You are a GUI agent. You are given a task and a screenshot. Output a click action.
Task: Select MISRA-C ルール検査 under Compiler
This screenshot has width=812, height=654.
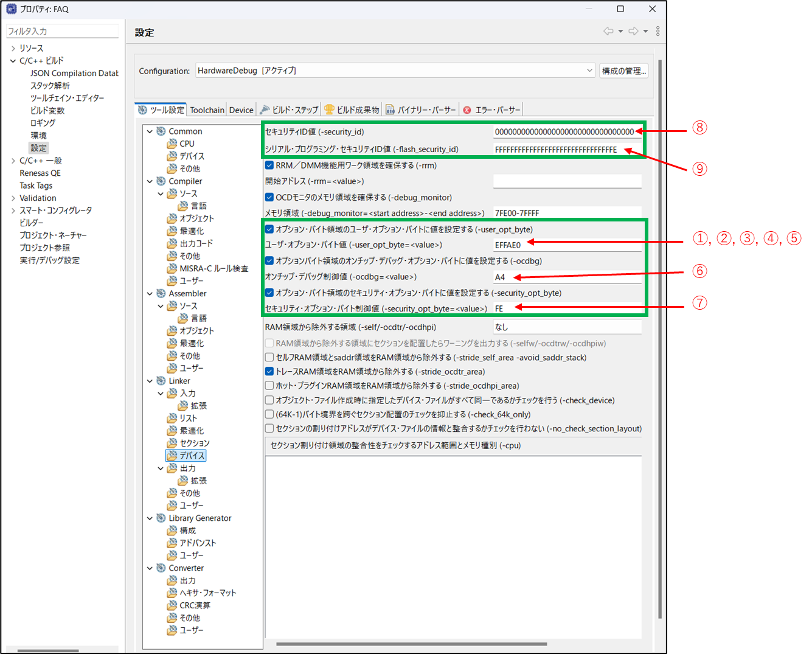tap(214, 268)
